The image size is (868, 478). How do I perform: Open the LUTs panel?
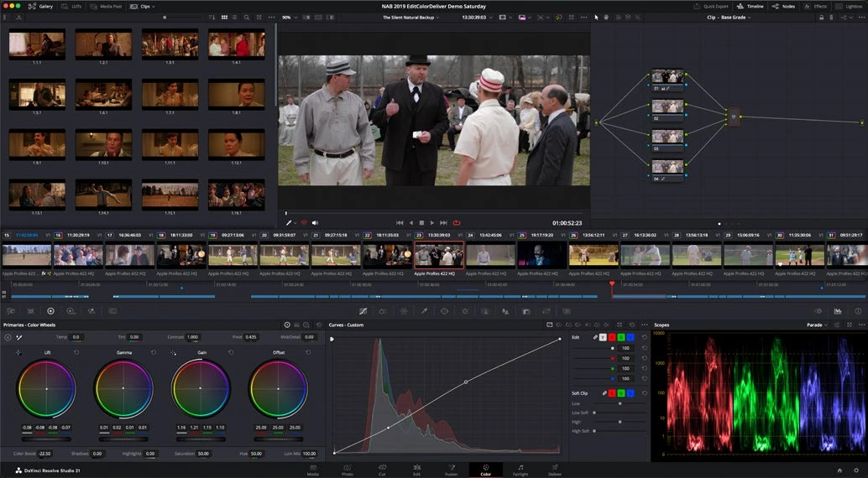coord(71,6)
